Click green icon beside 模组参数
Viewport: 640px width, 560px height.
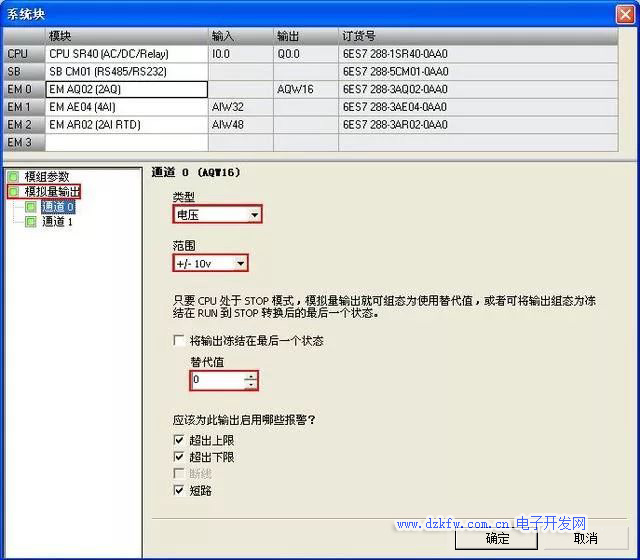point(13,176)
